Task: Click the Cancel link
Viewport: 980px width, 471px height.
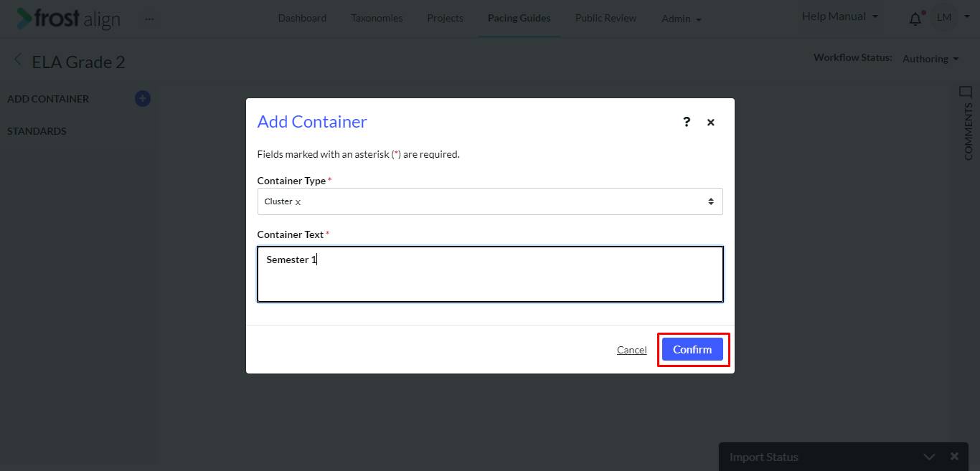Action: tap(631, 350)
